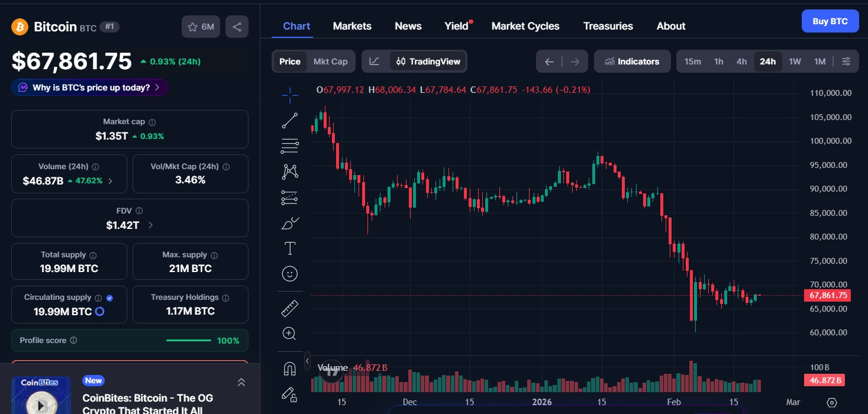Select the trend line drawing tool
868x414 pixels.
coord(289,119)
